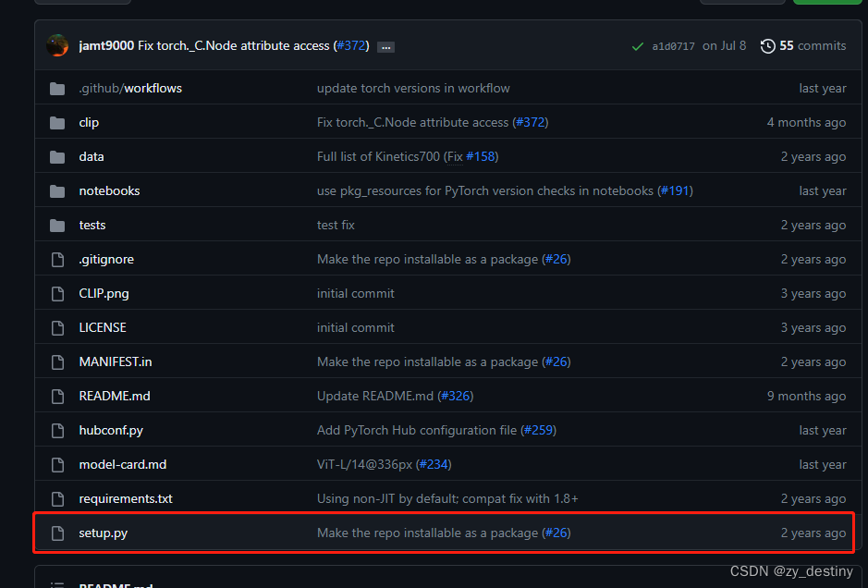Open #191 link in notebooks row
This screenshot has height=588, width=868.
675,191
